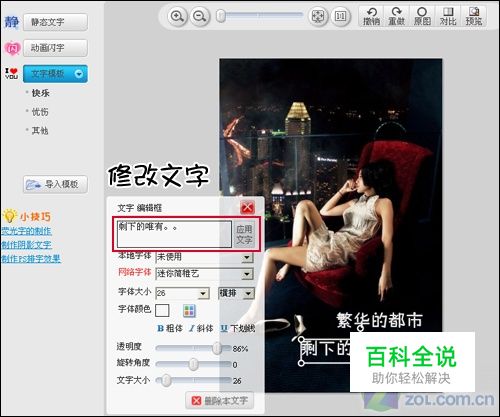This screenshot has height=417, width=500.
Task: Click the 对比 compare icon
Action: pyautogui.click(x=448, y=16)
